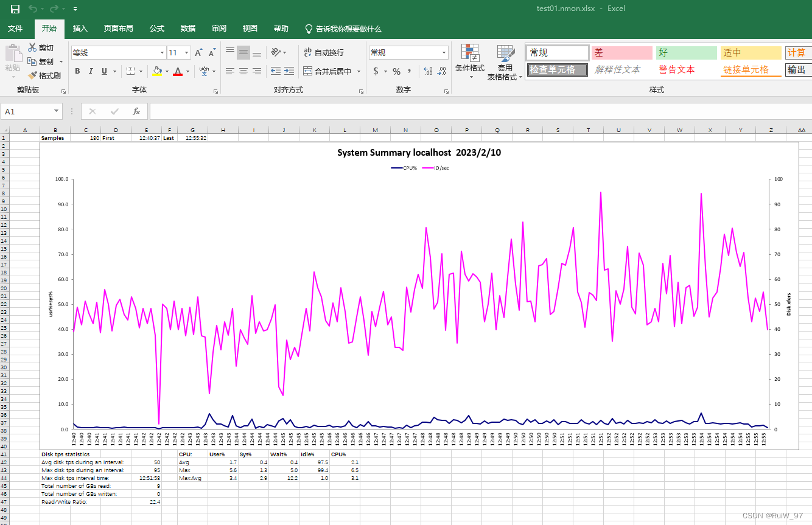Center text horizontally
Screen dimensions: 812x525
tap(243, 71)
